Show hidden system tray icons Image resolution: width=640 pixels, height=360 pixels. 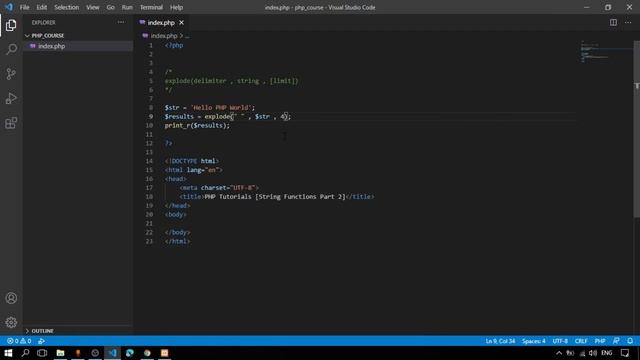(x=559, y=353)
